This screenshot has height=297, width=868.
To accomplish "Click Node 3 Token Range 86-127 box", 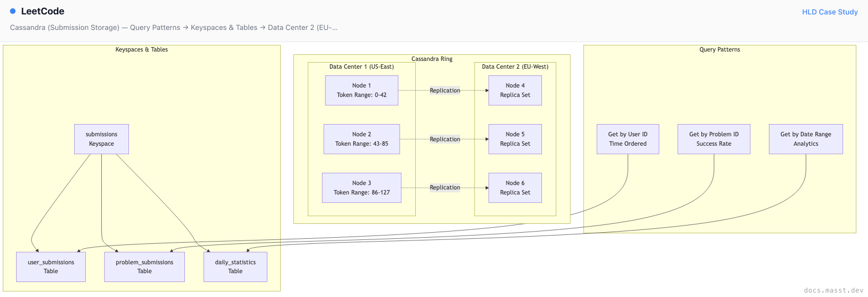I will click(361, 188).
